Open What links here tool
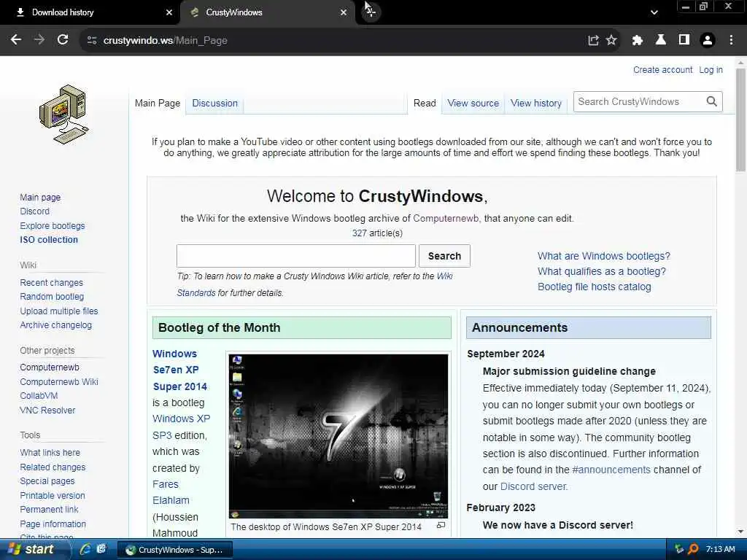 [x=50, y=452]
